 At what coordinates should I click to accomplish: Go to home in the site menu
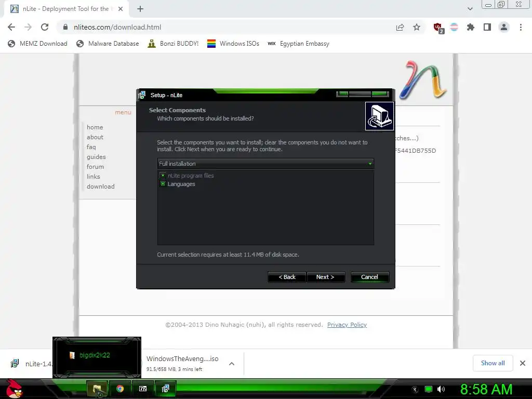tap(95, 127)
